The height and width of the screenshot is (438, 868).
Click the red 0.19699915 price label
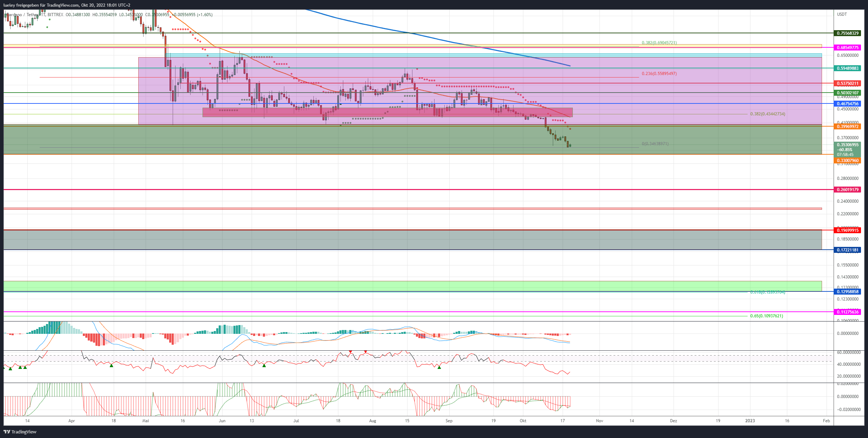848,230
